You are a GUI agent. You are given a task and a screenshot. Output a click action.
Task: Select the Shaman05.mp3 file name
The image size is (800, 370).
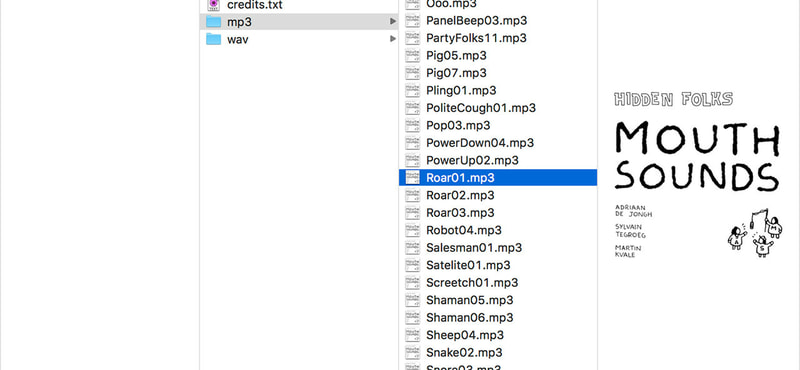click(x=469, y=300)
